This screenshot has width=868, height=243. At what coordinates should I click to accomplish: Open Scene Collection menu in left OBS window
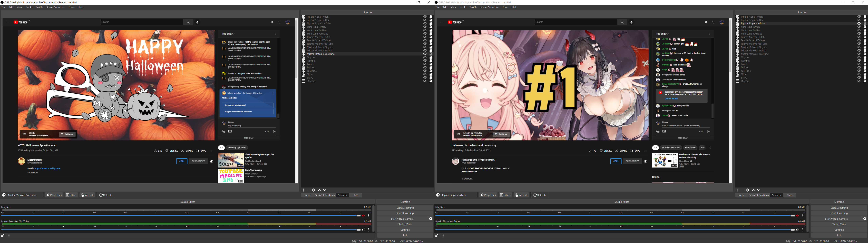[x=56, y=7]
